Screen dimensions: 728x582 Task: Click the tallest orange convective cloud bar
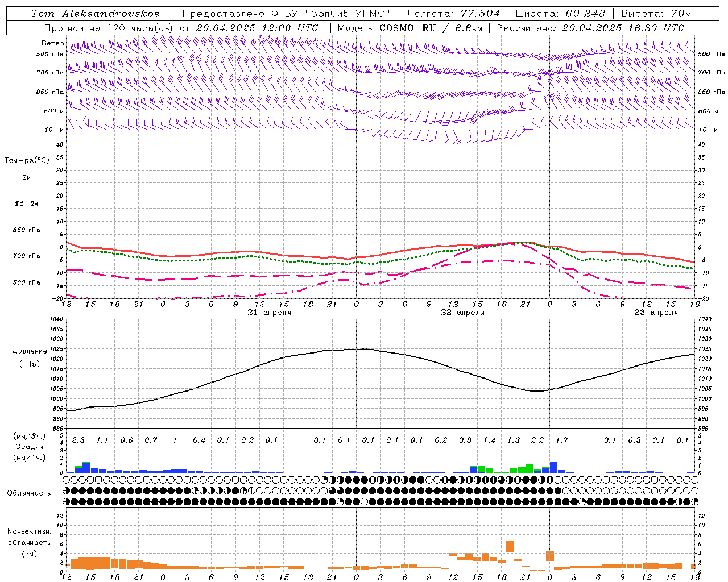[x=510, y=546]
